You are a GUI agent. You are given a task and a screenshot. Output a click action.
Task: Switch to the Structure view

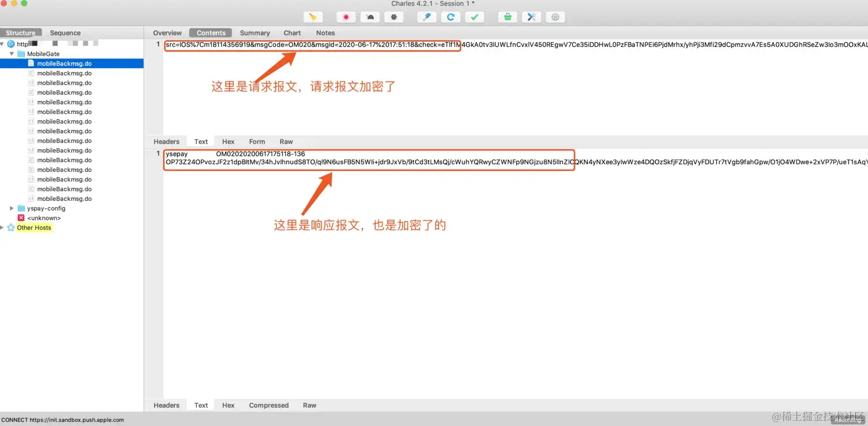click(x=21, y=33)
